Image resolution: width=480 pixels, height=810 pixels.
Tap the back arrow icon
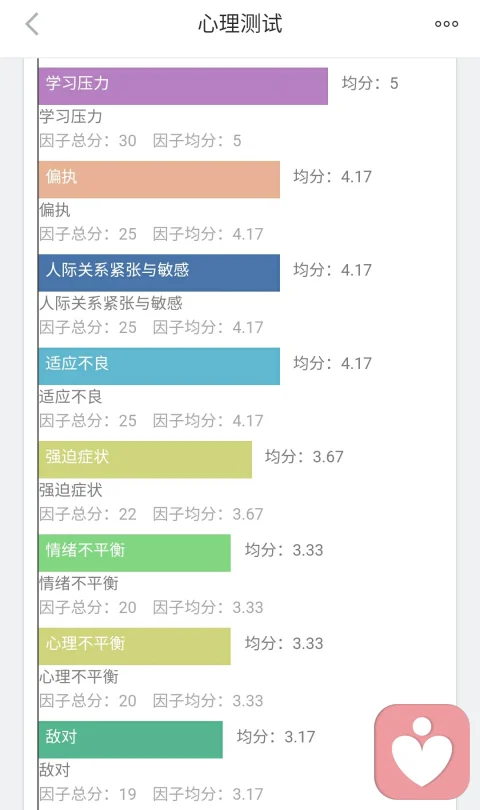coord(32,24)
